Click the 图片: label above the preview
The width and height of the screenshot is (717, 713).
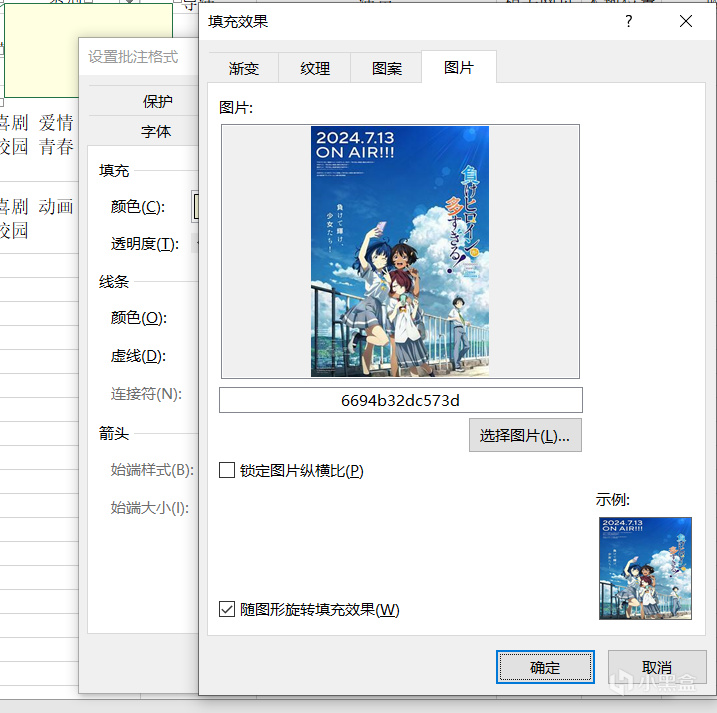click(236, 107)
